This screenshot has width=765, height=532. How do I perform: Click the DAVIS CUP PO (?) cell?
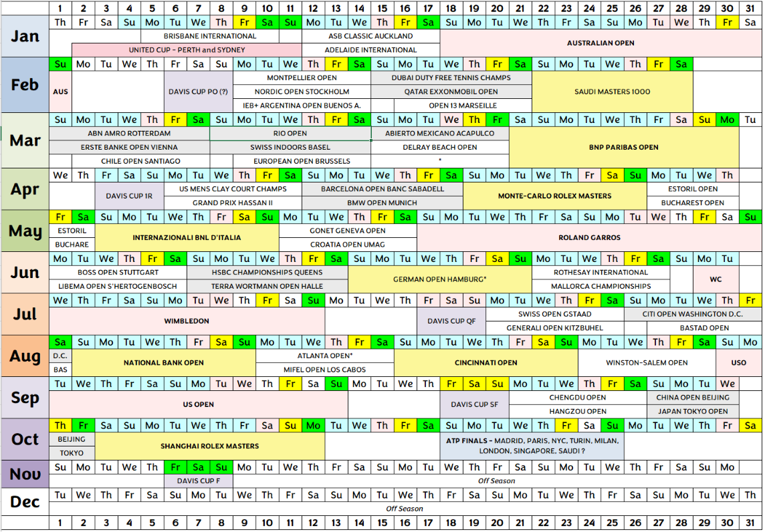tap(199, 92)
